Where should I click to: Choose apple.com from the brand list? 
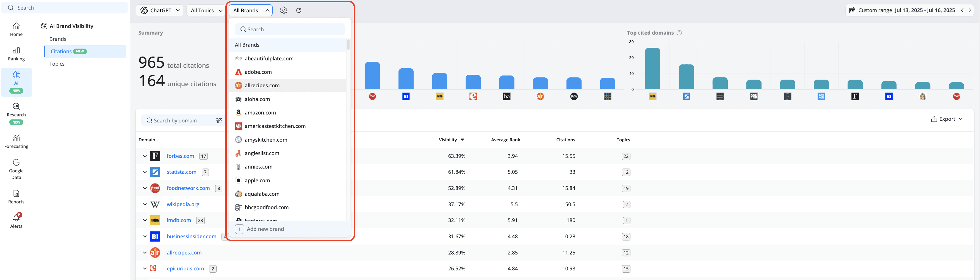pyautogui.click(x=288, y=180)
